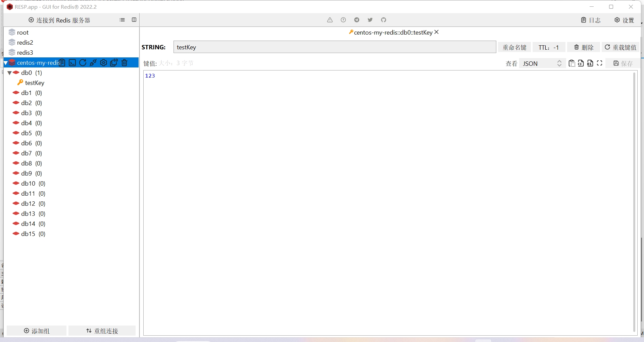Click the warning triangle icon in top toolbar
Viewport: 644px width, 342px height.
click(330, 20)
